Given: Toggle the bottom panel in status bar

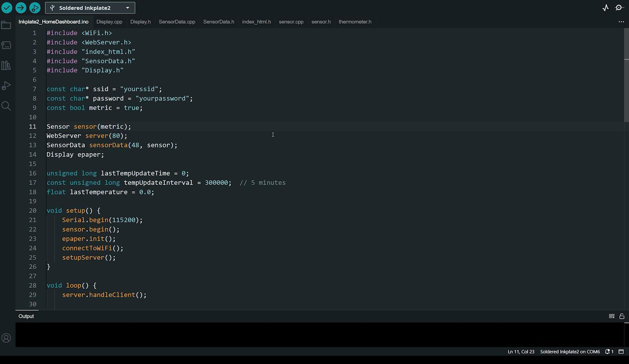Looking at the screenshot, I should coord(621,352).
